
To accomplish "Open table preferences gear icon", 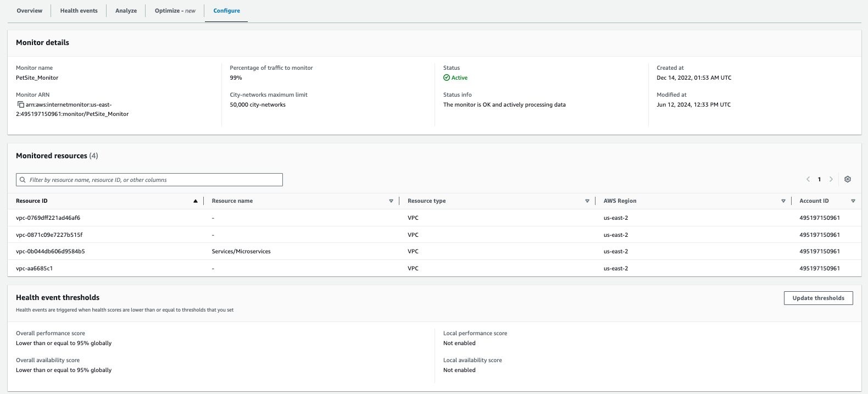I will (x=848, y=179).
